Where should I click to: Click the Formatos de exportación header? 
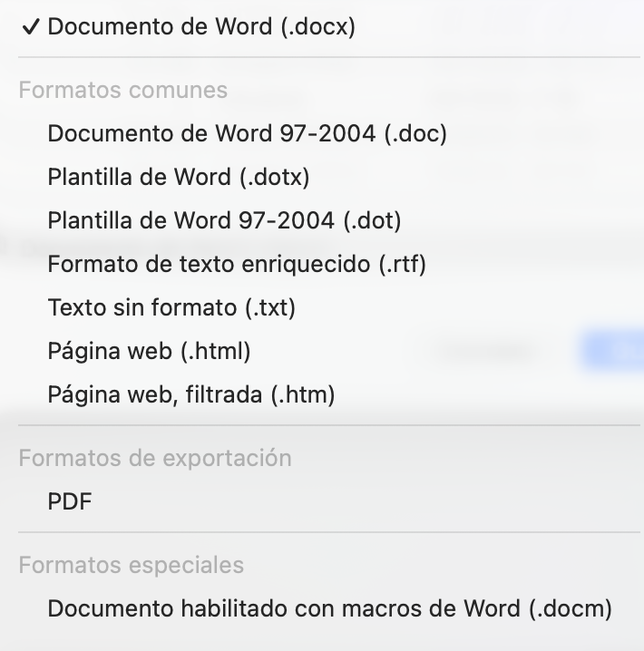point(155,459)
